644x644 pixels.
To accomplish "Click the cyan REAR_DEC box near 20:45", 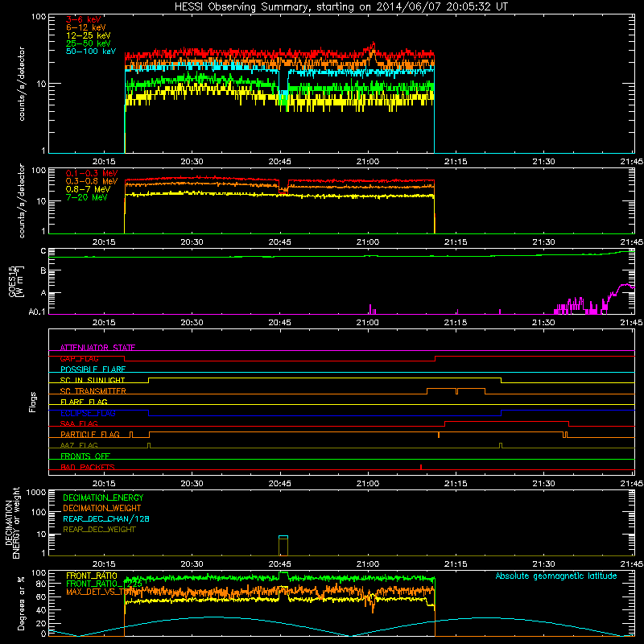I will [283, 537].
